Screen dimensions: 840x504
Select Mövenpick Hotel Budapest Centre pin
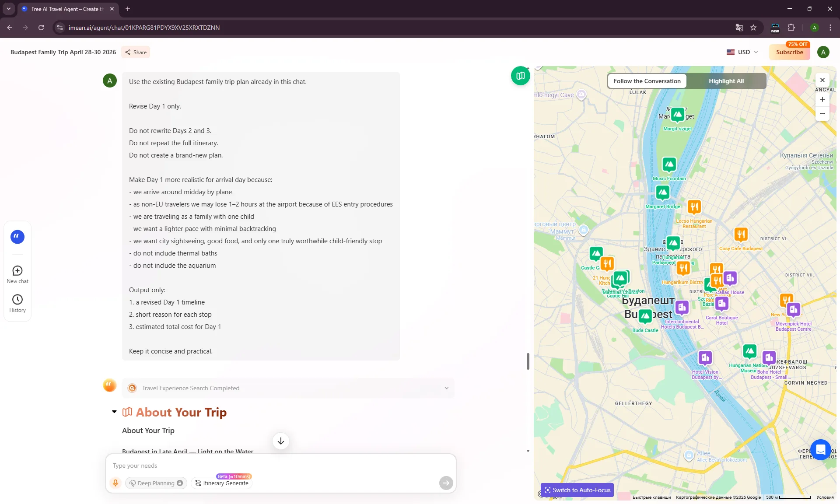tap(794, 310)
